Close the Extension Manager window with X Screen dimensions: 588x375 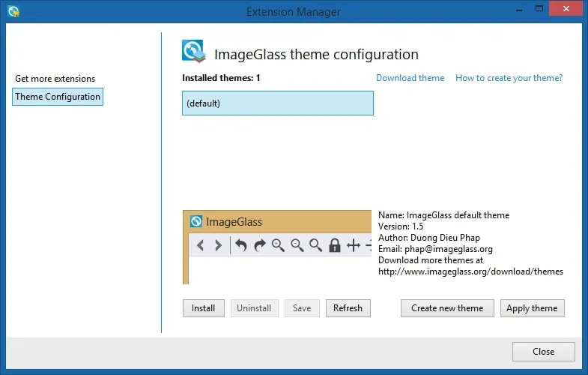(x=566, y=8)
